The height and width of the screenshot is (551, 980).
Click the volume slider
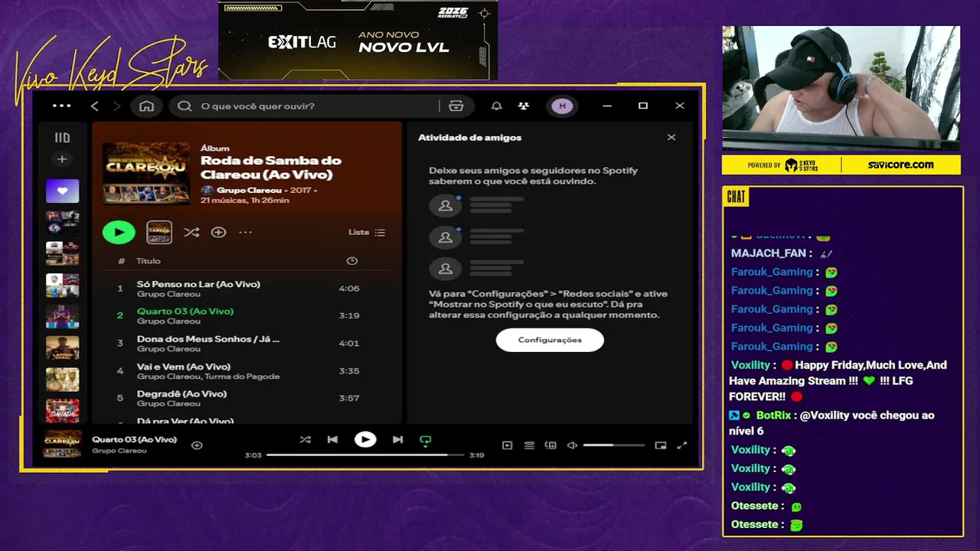pyautogui.click(x=613, y=445)
